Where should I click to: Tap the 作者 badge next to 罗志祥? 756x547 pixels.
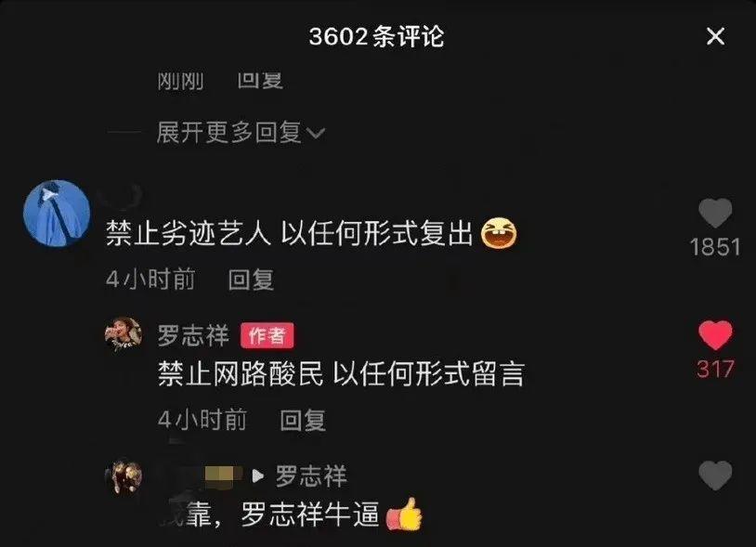tap(267, 335)
